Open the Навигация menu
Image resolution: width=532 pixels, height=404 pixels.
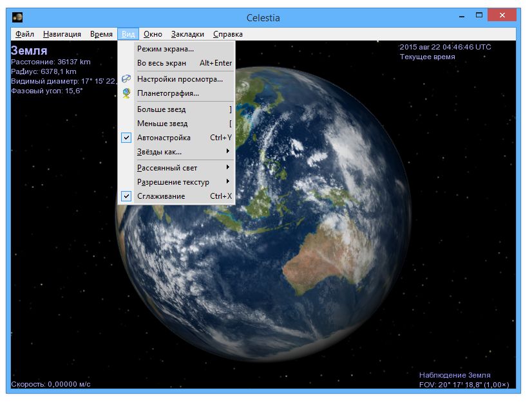point(62,34)
